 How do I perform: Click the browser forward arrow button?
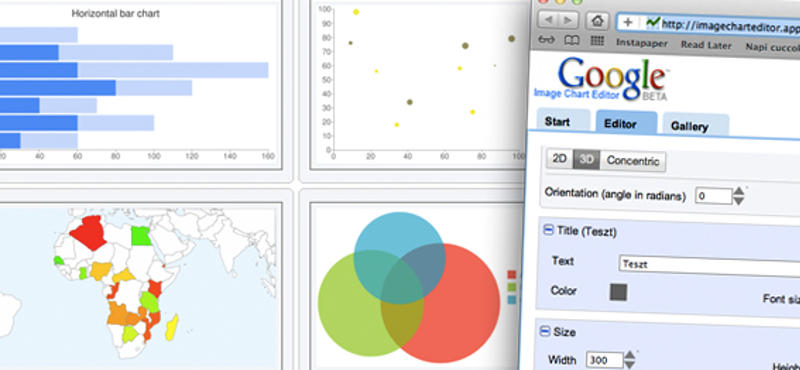click(568, 21)
